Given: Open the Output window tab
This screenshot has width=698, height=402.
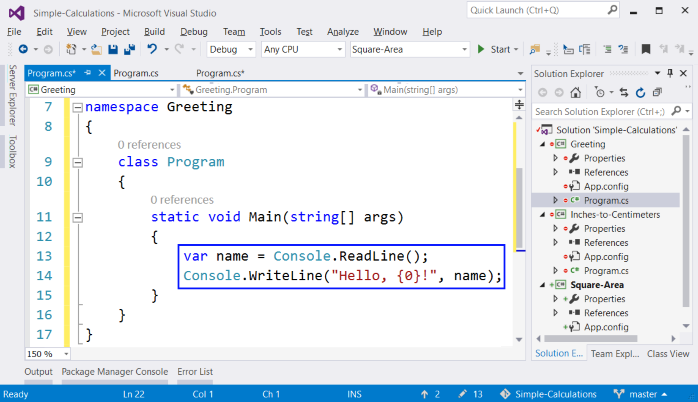Looking at the screenshot, I should coord(38,372).
